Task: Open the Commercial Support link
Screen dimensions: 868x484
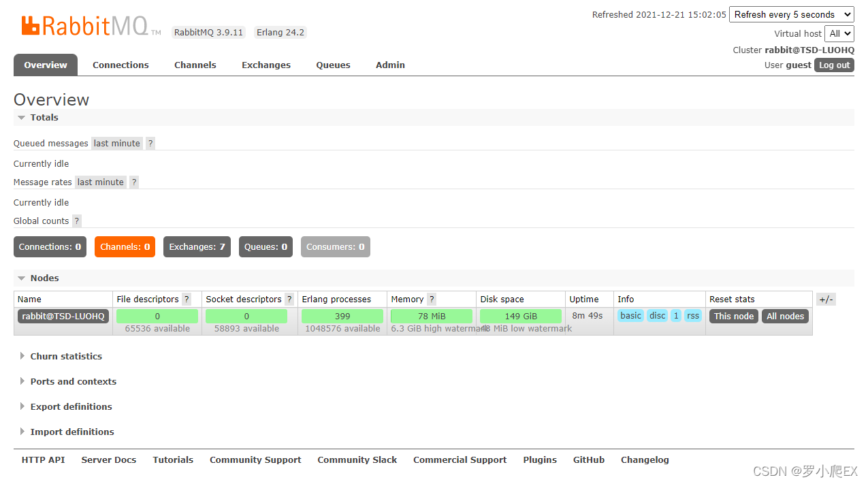Action: click(x=460, y=460)
